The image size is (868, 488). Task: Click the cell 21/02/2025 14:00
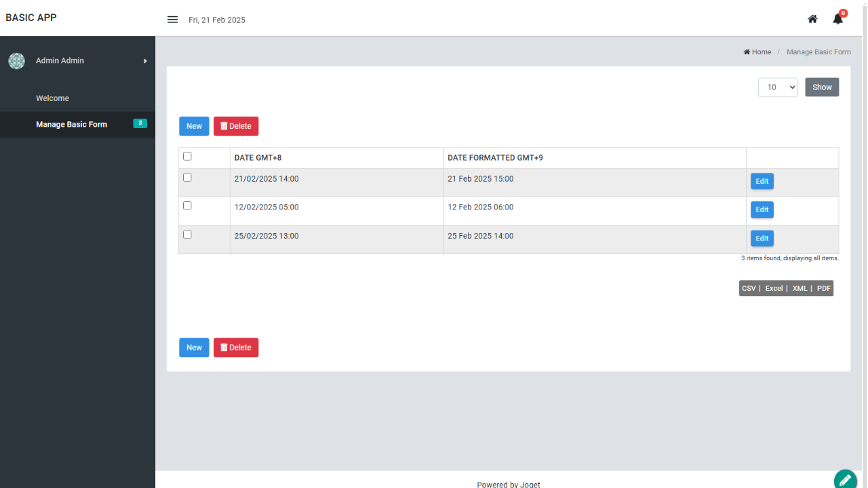point(336,183)
